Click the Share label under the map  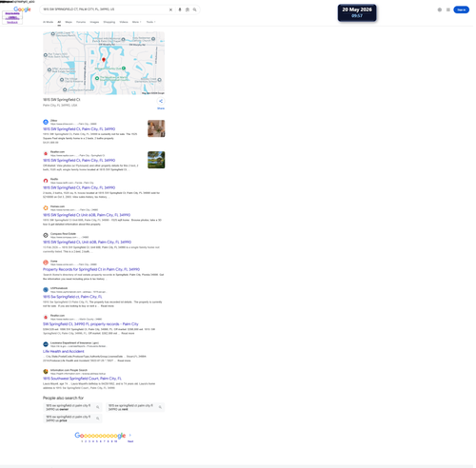click(161, 108)
